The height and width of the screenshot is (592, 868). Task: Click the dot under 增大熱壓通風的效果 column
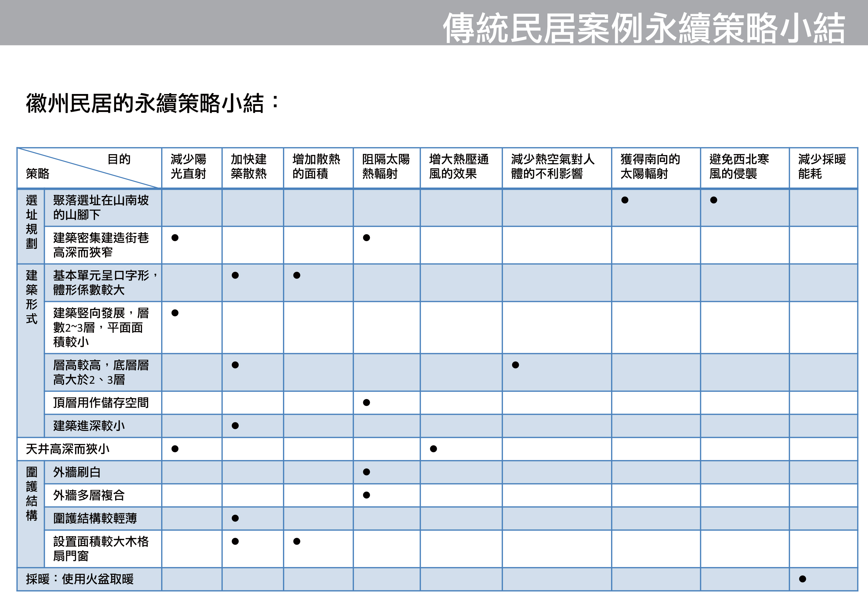coord(433,449)
